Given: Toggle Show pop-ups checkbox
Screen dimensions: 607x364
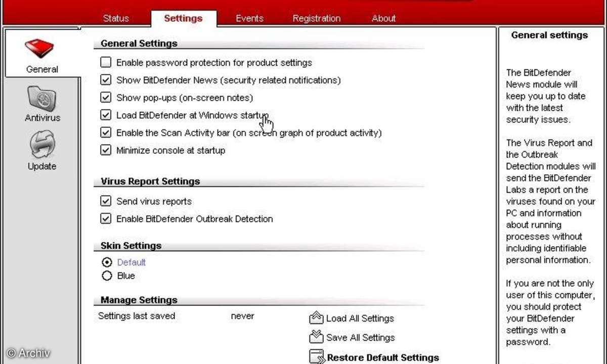Looking at the screenshot, I should coord(106,98).
